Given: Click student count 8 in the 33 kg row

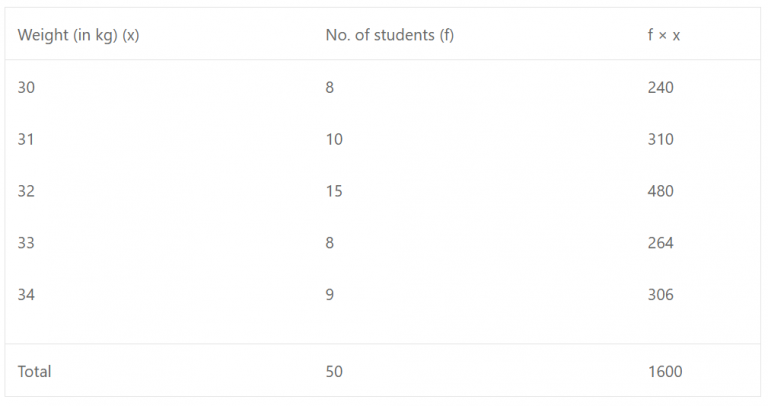Looking at the screenshot, I should (330, 243).
